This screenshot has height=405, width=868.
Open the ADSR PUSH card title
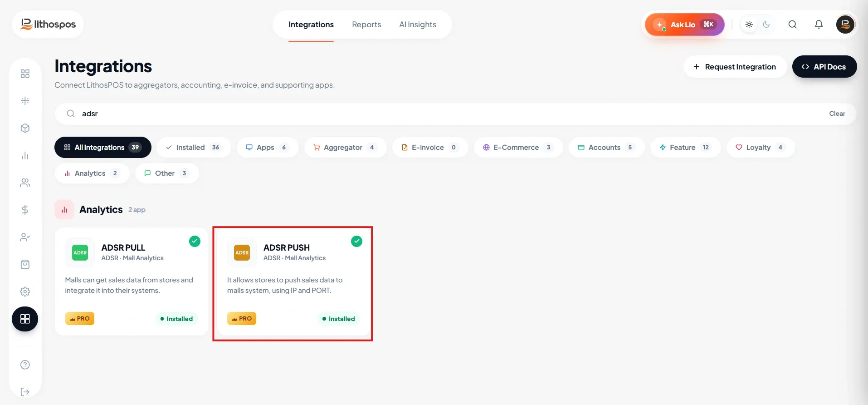pyautogui.click(x=287, y=247)
